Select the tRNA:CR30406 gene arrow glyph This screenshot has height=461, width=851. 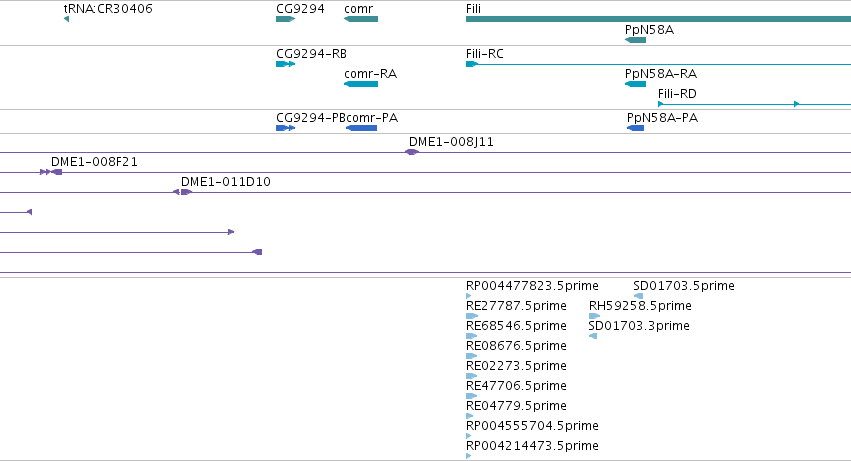point(66,19)
